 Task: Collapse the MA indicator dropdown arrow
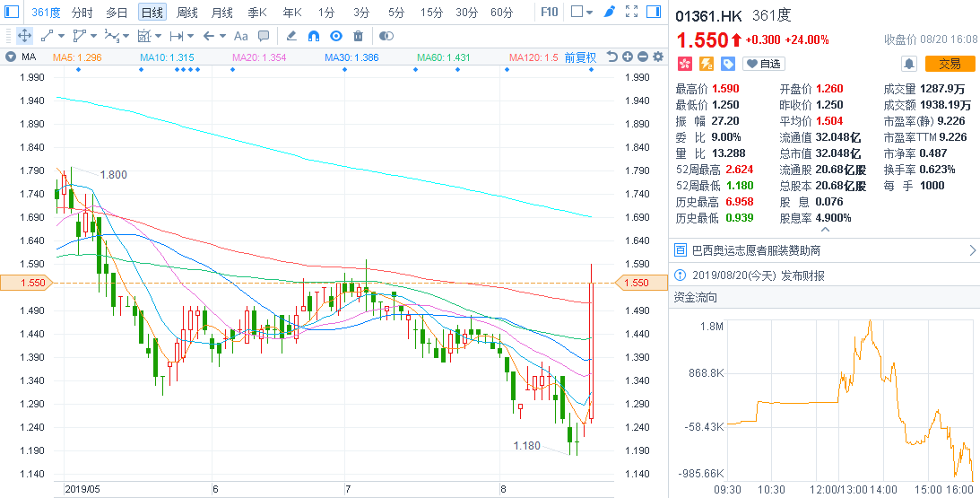10,57
